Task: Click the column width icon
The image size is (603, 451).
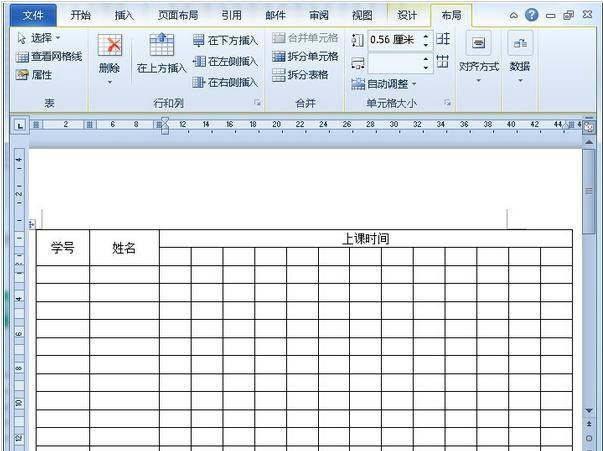Action: click(357, 64)
